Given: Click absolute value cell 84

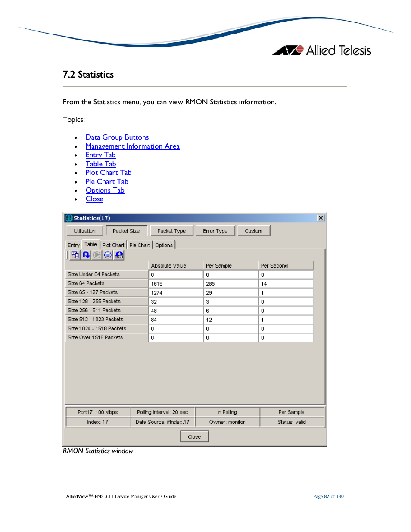Looking at the screenshot, I should pos(176,320).
